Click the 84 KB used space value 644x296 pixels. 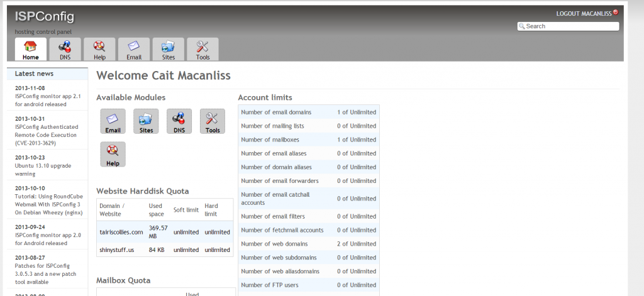coord(156,249)
